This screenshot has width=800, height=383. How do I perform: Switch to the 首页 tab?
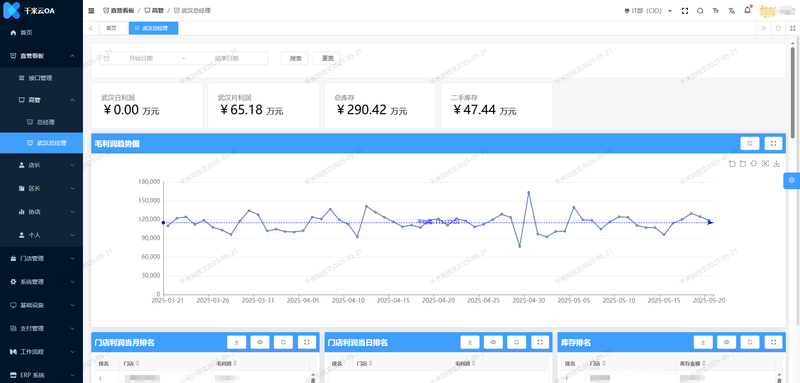(112, 29)
